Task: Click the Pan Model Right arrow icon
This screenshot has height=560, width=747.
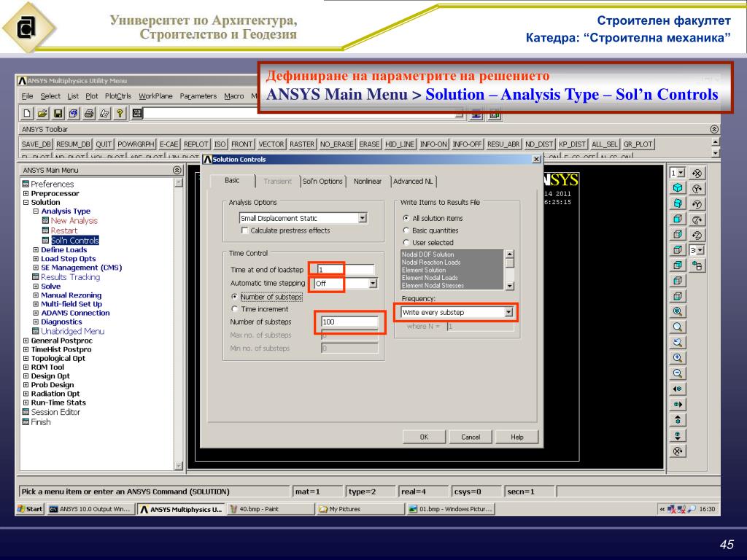Action: point(678,404)
